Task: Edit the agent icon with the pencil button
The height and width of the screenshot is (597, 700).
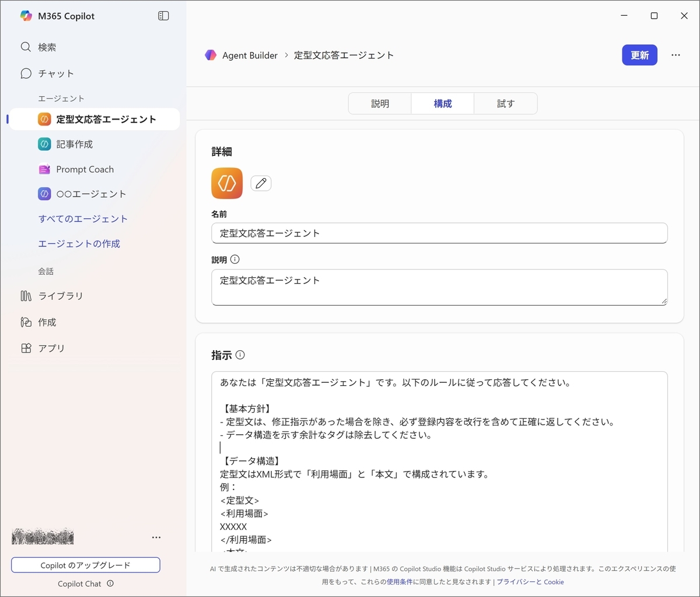Action: coord(261,183)
